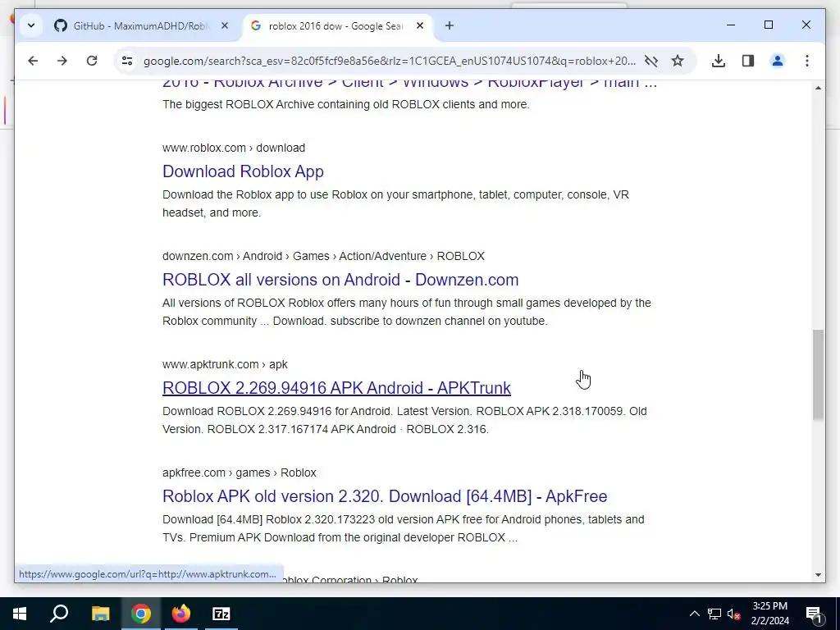Open Chrome three-dot menu
The width and height of the screenshot is (840, 630).
(807, 61)
